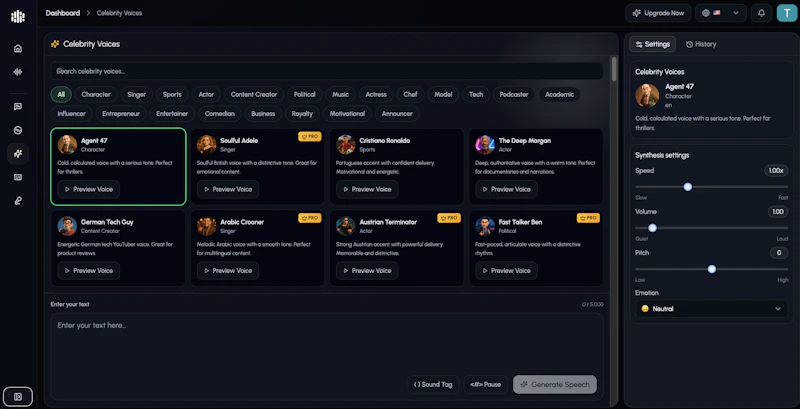
Task: Select the sparkle Celebrity Voices sidebar icon
Action: pyautogui.click(x=18, y=154)
